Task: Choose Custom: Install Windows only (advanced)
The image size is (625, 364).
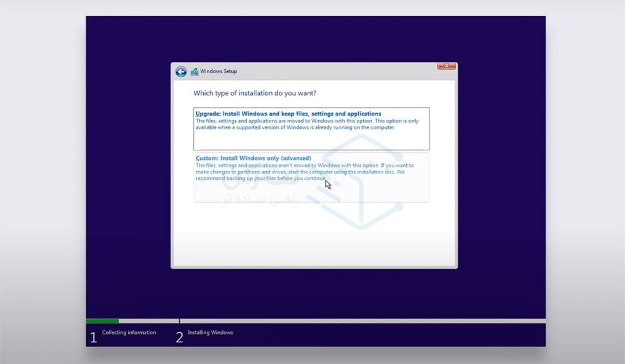Action: [253, 159]
